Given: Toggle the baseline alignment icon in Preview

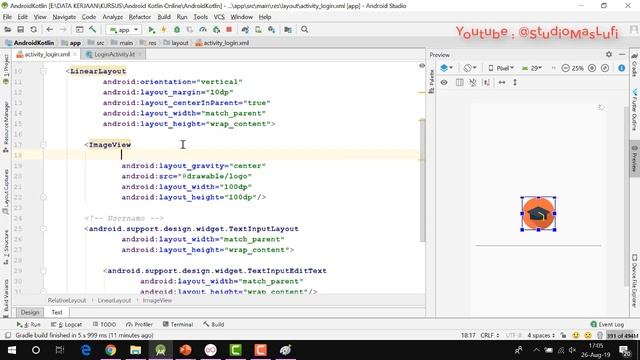Looking at the screenshot, I should pos(486,82).
